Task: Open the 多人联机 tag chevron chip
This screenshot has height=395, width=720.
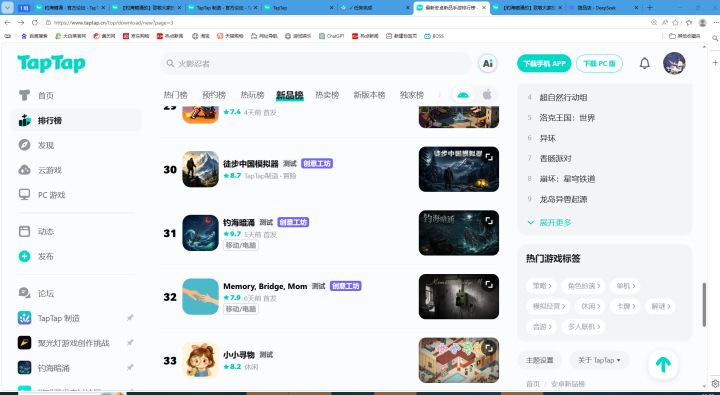Action: (584, 326)
